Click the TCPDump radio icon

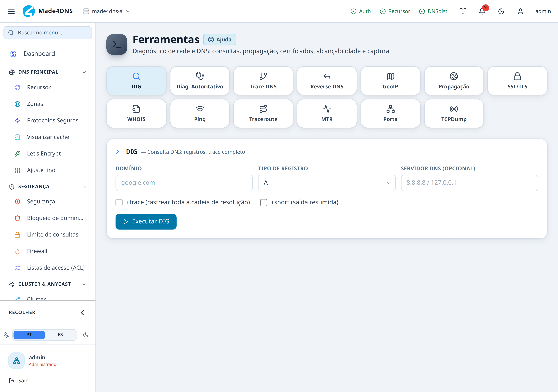454,109
